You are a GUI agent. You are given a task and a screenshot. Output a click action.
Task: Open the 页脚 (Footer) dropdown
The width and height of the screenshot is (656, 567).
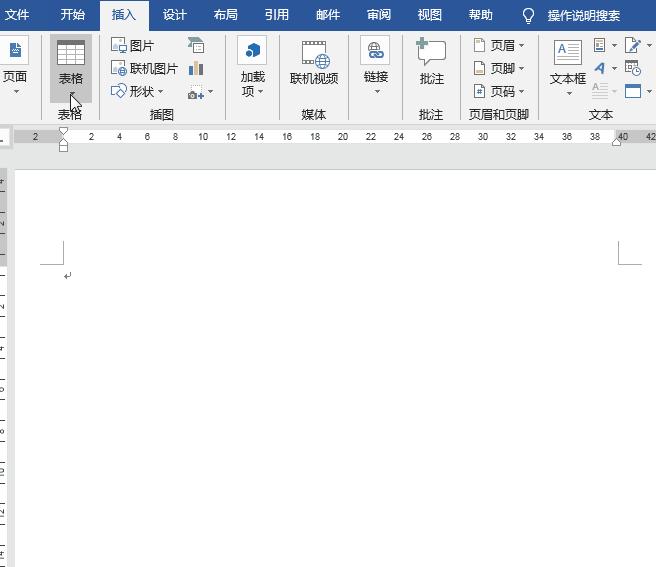click(x=499, y=68)
